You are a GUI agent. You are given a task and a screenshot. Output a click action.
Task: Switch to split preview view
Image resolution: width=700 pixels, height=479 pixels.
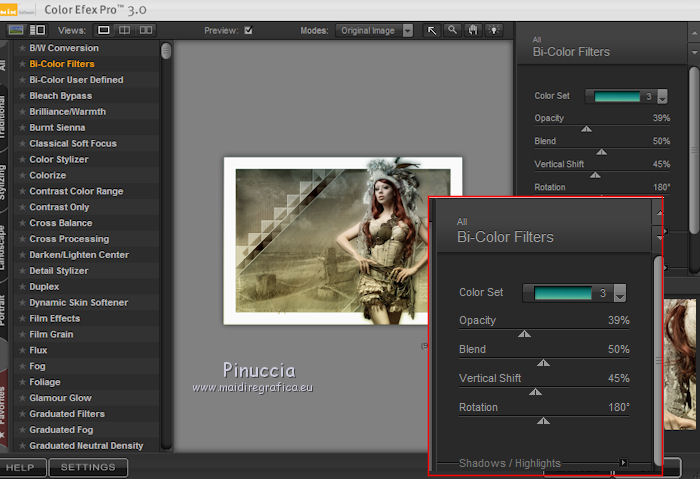coord(126,30)
